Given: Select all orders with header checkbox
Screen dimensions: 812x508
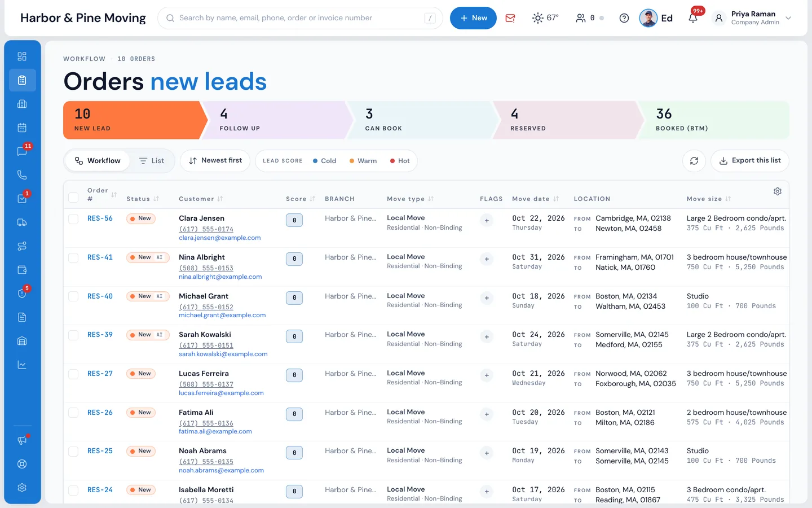Looking at the screenshot, I should (x=73, y=198).
